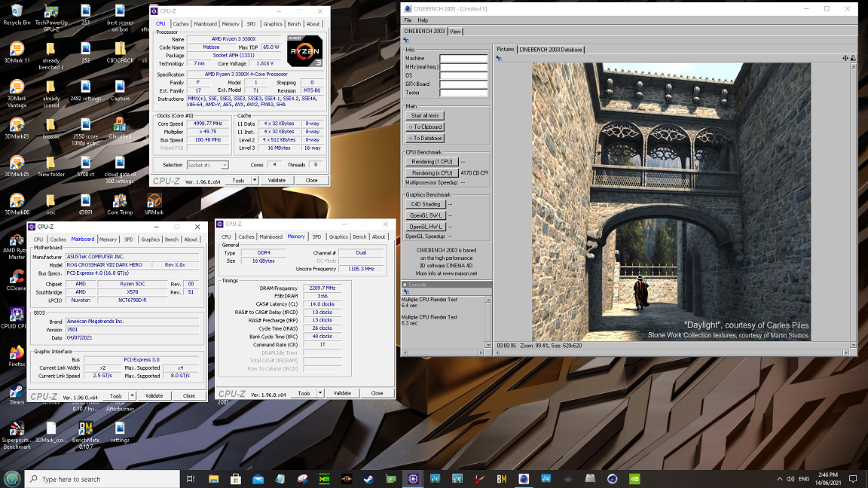Open the Help menu in CINEBENCH

coord(423,20)
